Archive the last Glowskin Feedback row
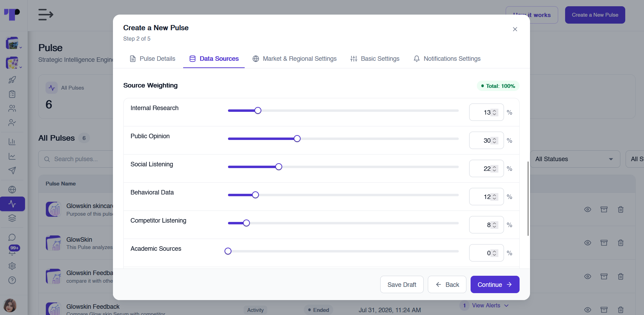The width and height of the screenshot is (644, 315). pos(604,310)
